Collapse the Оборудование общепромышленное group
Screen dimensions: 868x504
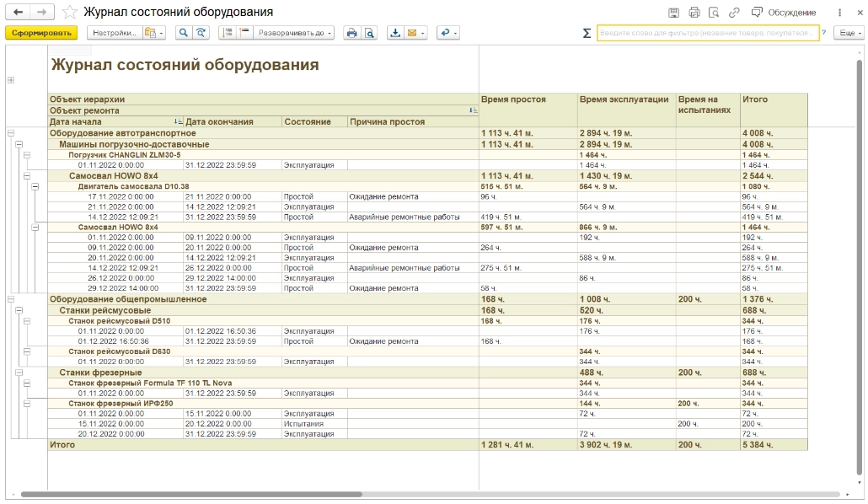pyautogui.click(x=11, y=298)
